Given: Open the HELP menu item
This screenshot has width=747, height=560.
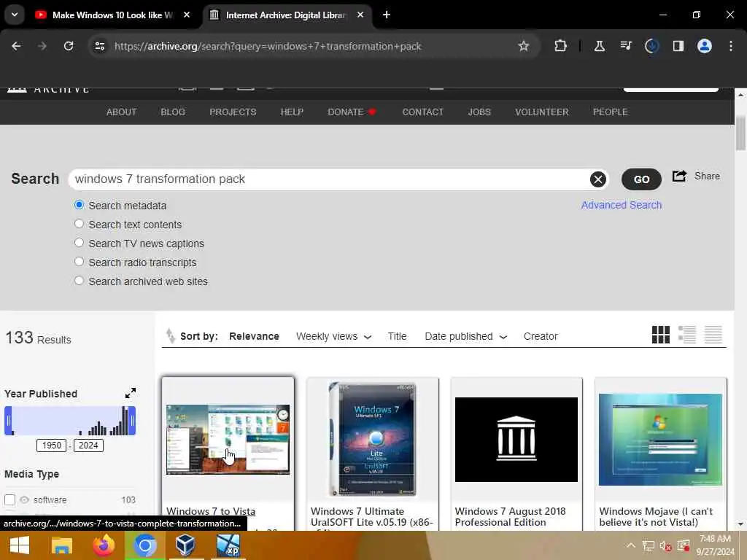Looking at the screenshot, I should click(x=292, y=112).
